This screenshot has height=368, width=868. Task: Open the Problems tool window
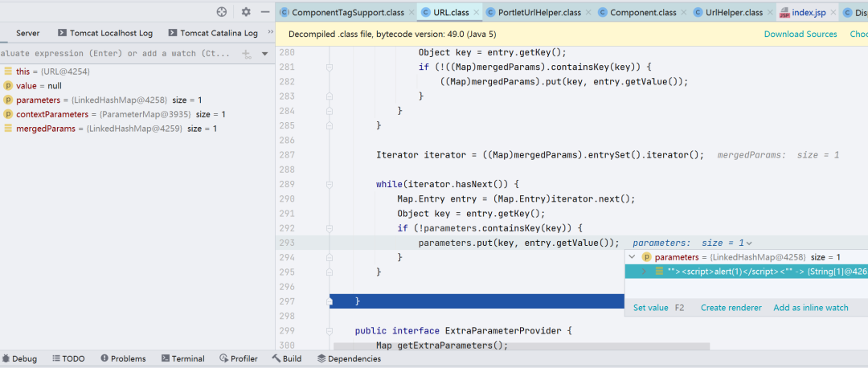(122, 359)
